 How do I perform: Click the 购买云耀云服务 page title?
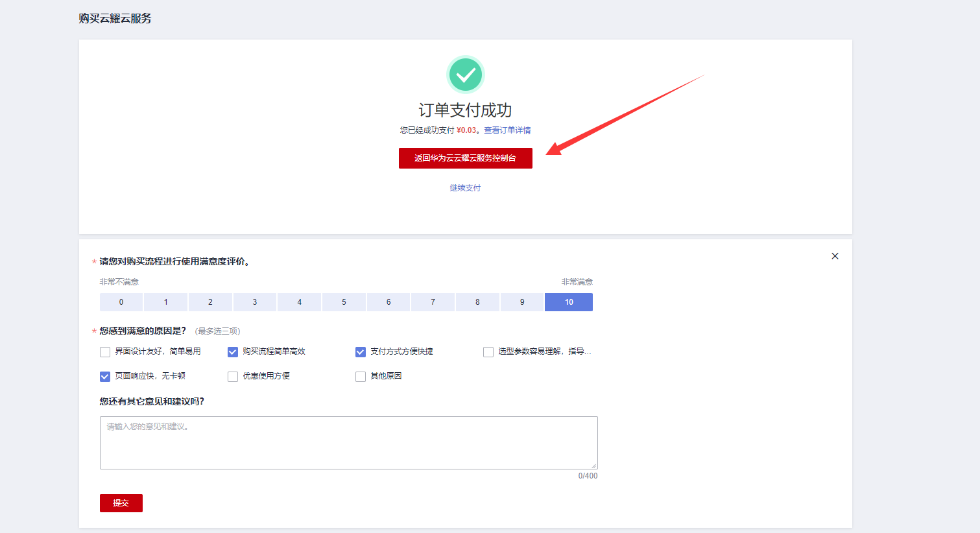(x=115, y=18)
